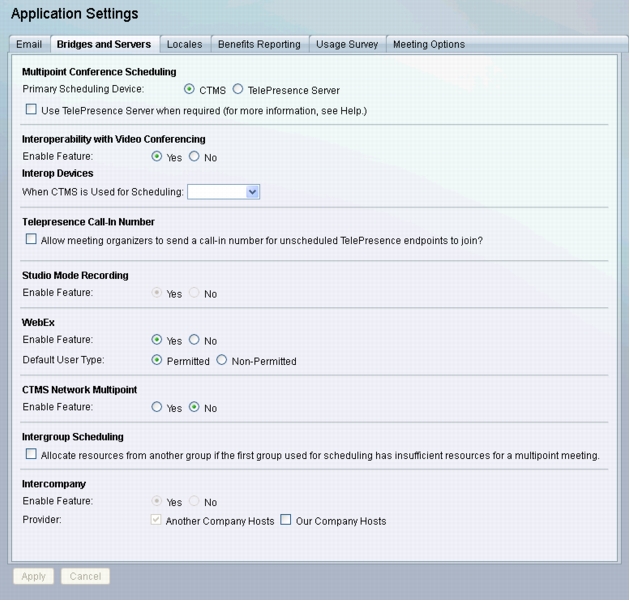Toggle Another Company Hosts checkbox
The image size is (630, 614).
(155, 520)
